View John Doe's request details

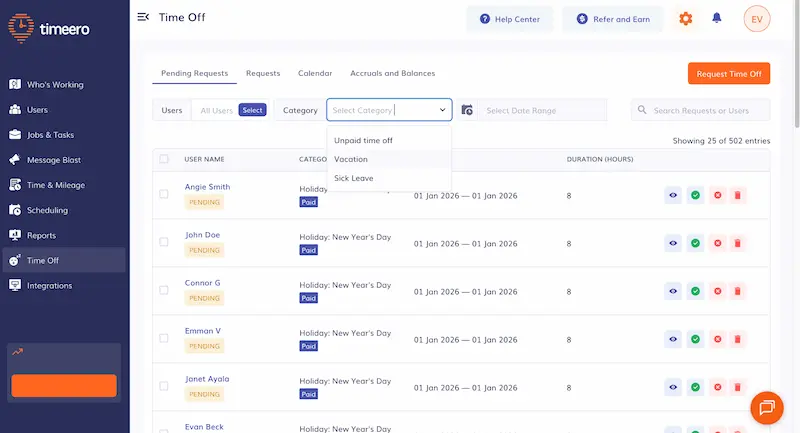click(x=673, y=243)
